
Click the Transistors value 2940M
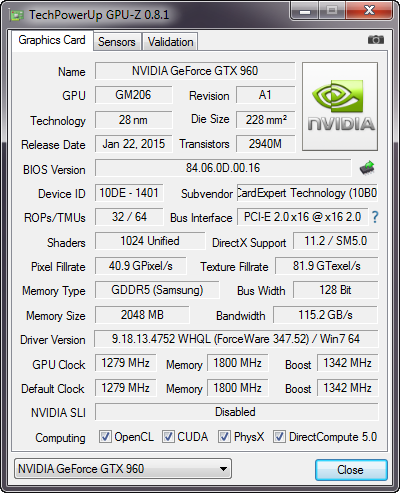[266, 144]
